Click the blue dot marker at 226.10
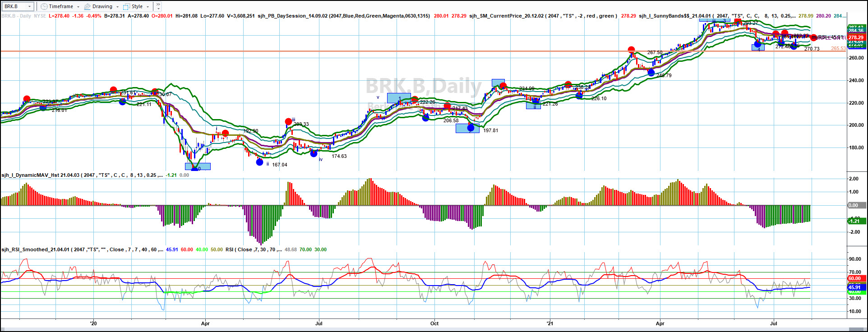The image size is (868, 332). point(579,95)
